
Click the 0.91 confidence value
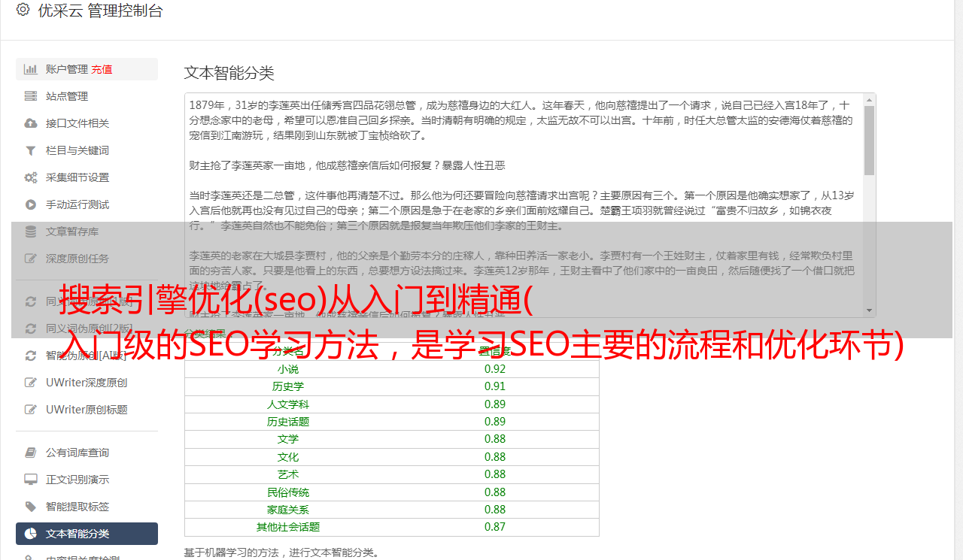[495, 386]
